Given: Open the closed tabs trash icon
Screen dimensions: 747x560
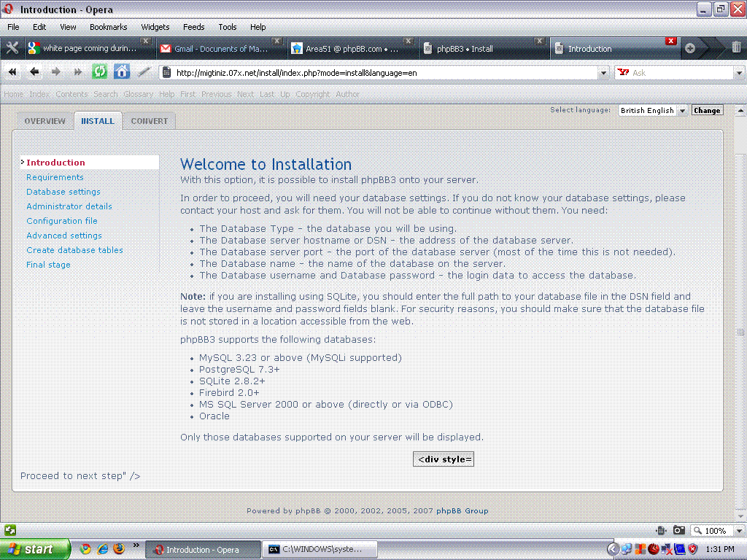Looking at the screenshot, I should pos(736,47).
